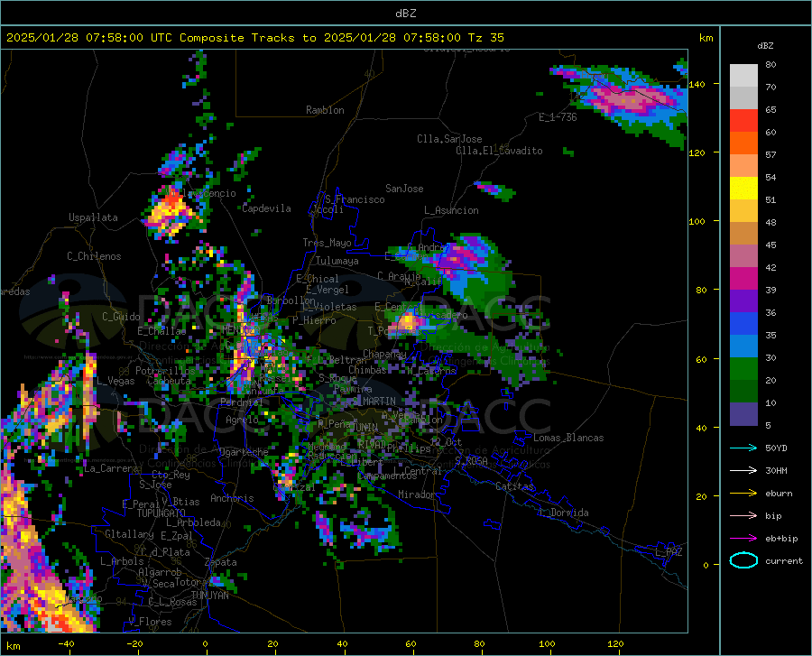The image size is (812, 656).
Task: Click the L_PAZ label at right
Action: [x=669, y=552]
